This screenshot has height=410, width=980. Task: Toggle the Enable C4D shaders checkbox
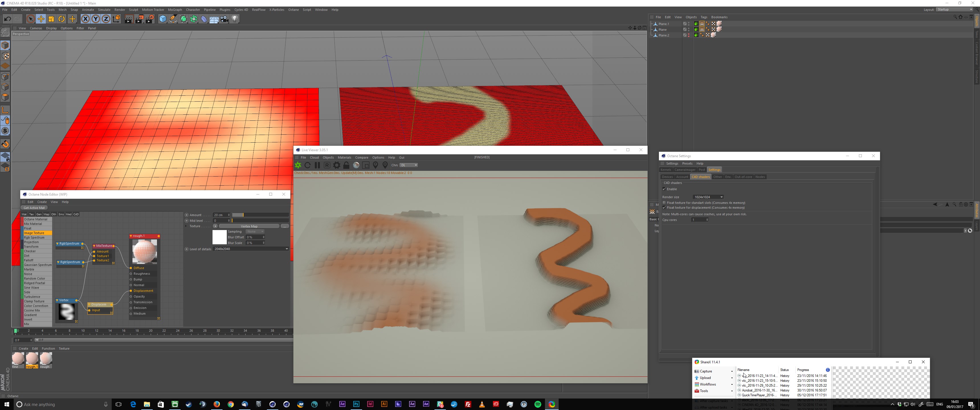click(665, 189)
